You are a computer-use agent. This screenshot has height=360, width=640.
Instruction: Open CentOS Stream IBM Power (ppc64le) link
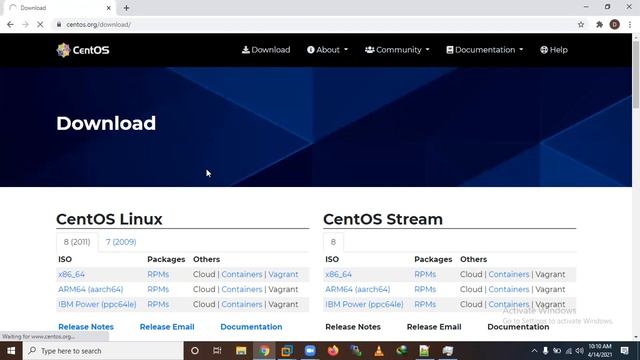point(364,304)
